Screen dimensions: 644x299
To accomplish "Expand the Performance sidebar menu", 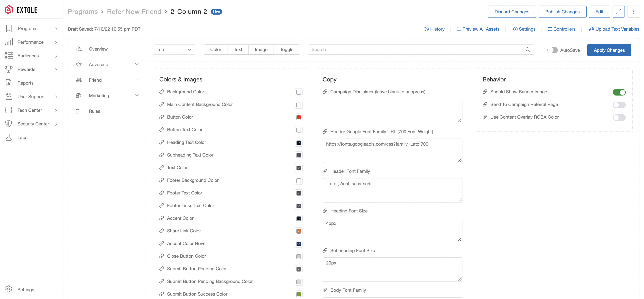I will pyautogui.click(x=56, y=43).
